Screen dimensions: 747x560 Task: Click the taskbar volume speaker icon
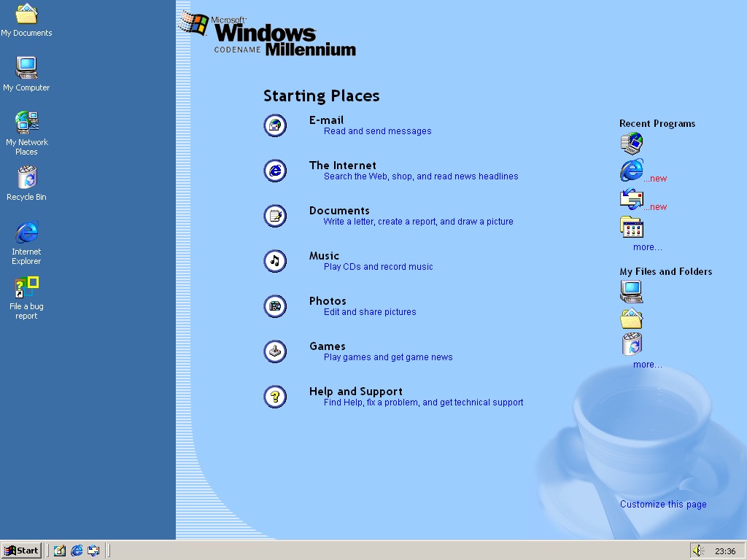coord(698,551)
